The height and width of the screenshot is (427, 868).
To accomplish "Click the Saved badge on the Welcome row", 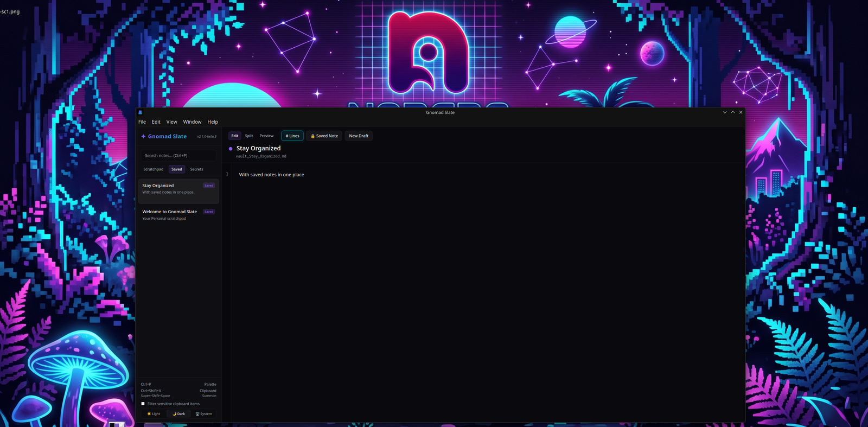I will [x=209, y=212].
